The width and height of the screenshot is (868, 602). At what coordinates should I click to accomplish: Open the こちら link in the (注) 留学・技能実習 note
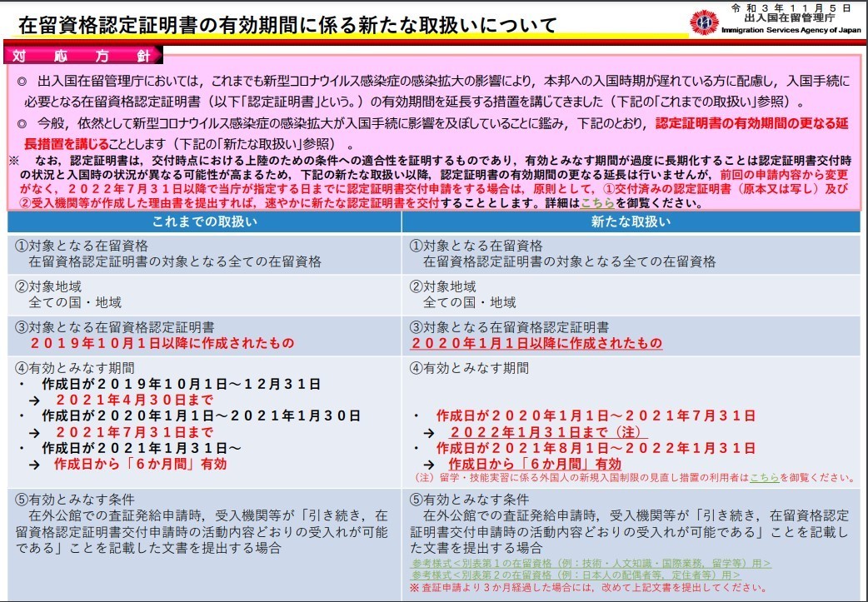(x=765, y=477)
